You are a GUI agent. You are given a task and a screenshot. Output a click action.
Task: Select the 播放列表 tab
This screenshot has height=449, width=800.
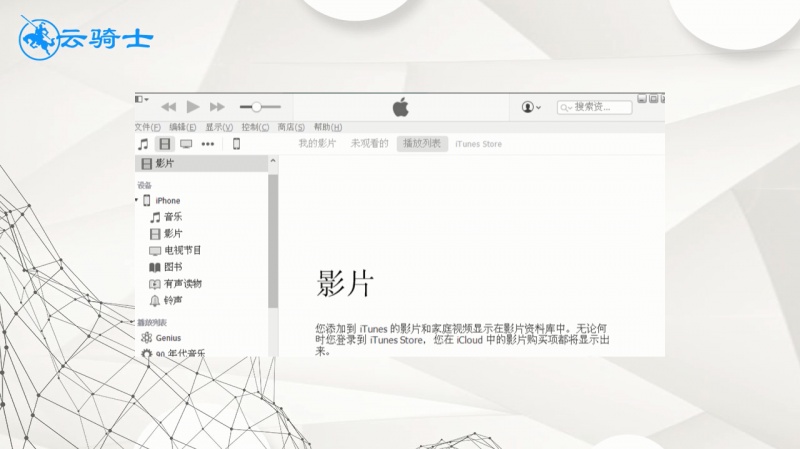click(x=422, y=144)
